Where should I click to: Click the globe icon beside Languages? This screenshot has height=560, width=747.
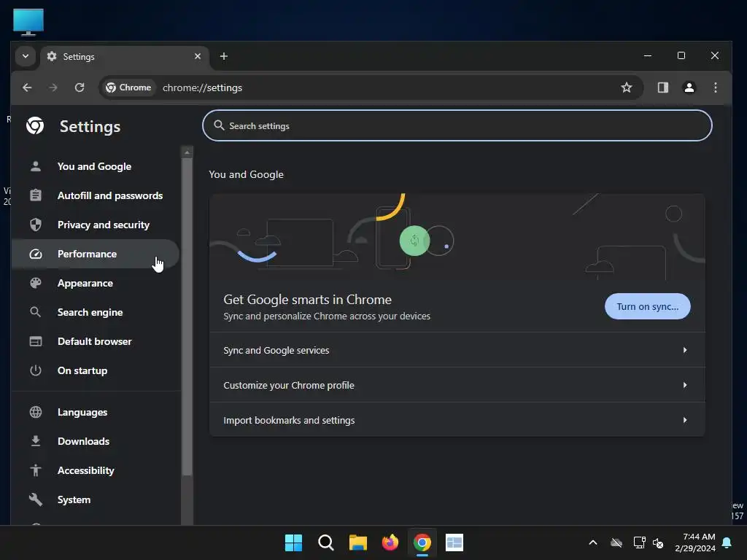point(36,412)
